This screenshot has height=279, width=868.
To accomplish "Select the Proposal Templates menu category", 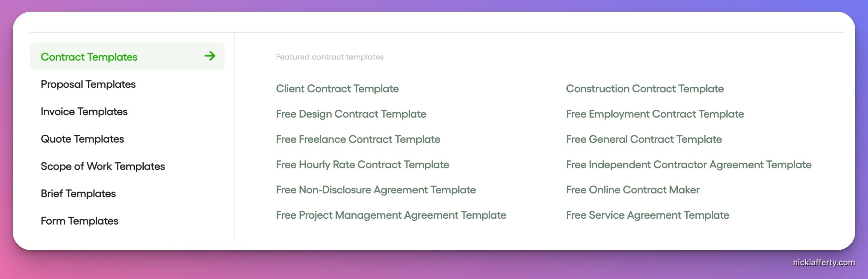I will [x=88, y=84].
